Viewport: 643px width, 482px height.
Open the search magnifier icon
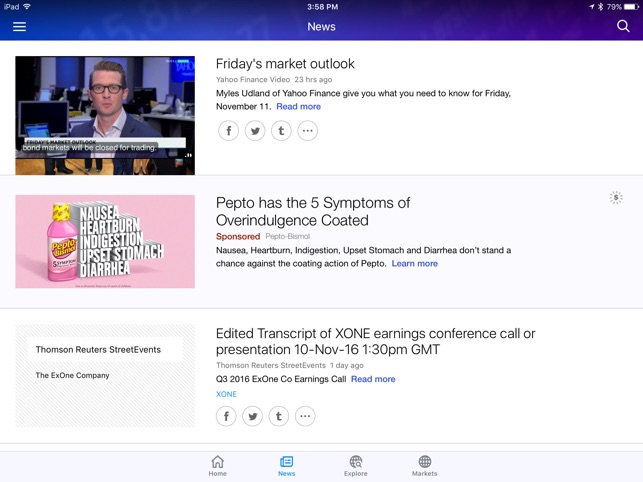tap(623, 26)
